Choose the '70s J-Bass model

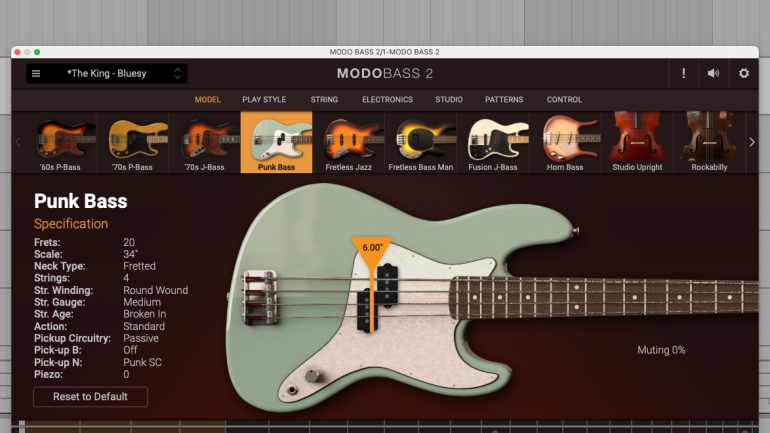205,142
